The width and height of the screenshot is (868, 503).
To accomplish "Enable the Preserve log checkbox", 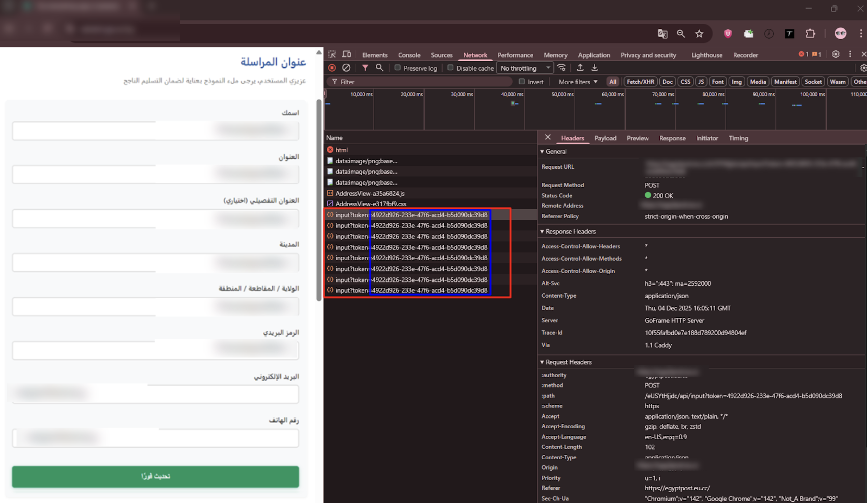I will click(398, 68).
